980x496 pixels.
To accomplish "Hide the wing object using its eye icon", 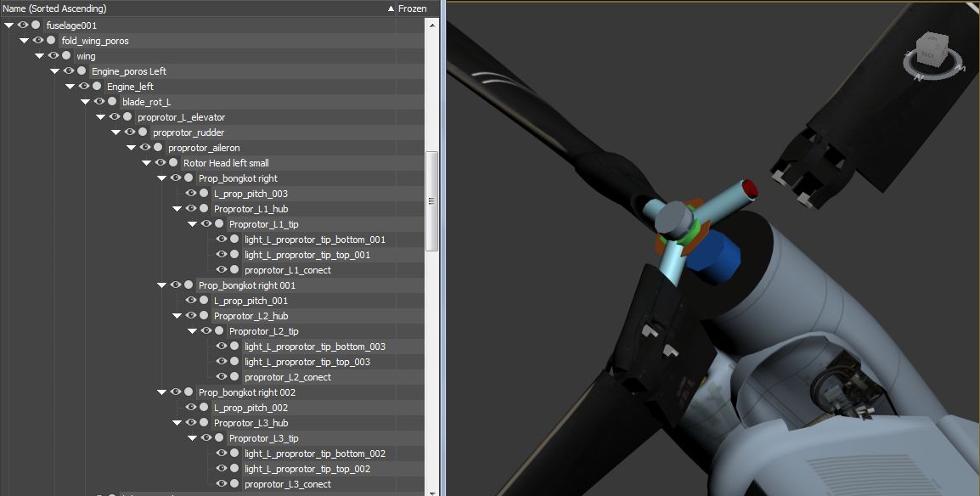I will (x=53, y=56).
